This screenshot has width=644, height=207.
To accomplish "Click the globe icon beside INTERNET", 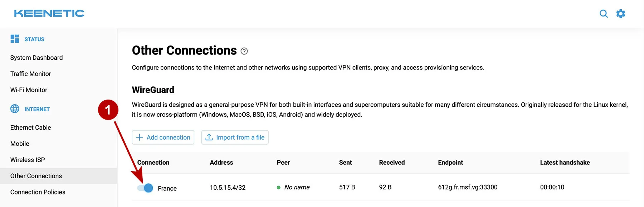I will (15, 109).
